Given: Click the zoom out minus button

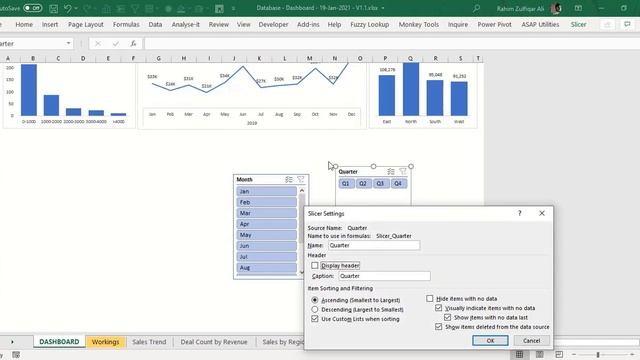Looking at the screenshot, I should [574, 355].
